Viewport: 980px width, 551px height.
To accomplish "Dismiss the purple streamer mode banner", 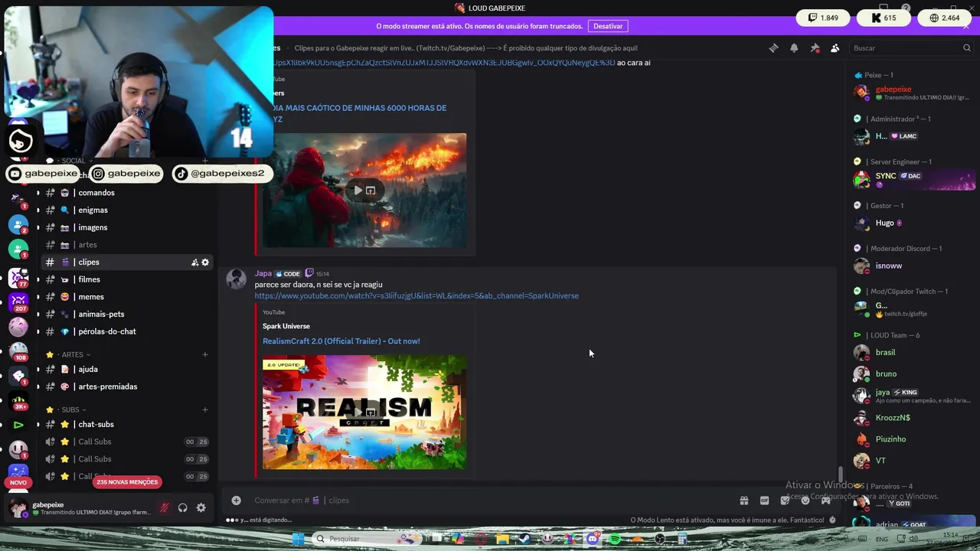I will [x=966, y=26].
